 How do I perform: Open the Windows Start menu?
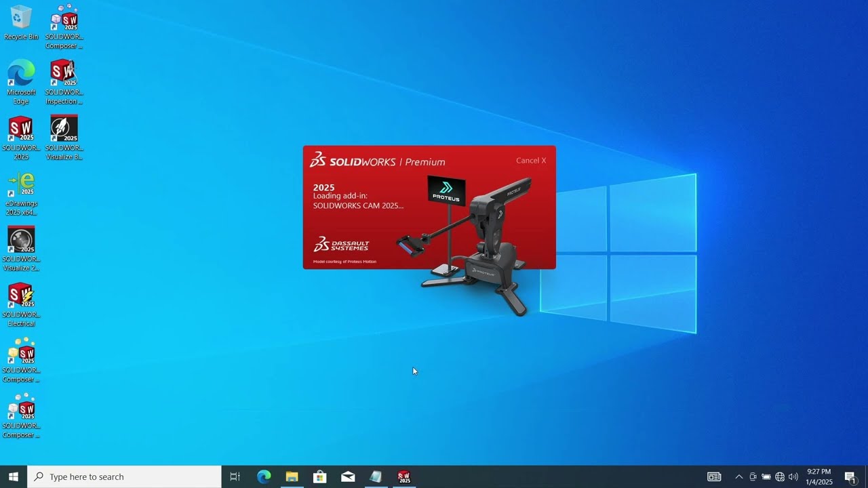click(x=14, y=476)
